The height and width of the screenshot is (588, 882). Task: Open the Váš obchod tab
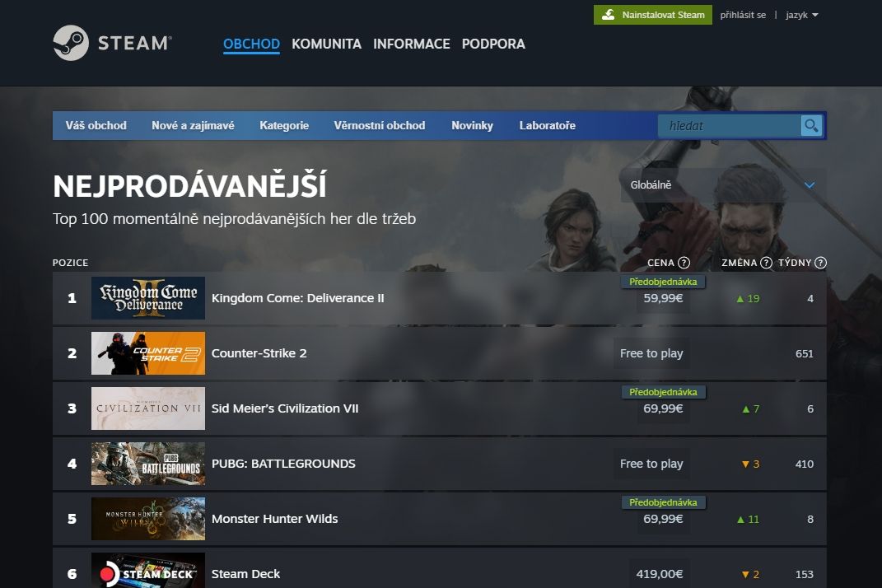(x=96, y=125)
